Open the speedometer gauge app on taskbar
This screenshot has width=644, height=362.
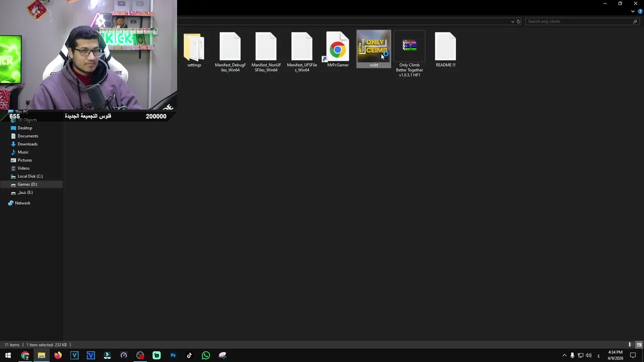(123, 355)
